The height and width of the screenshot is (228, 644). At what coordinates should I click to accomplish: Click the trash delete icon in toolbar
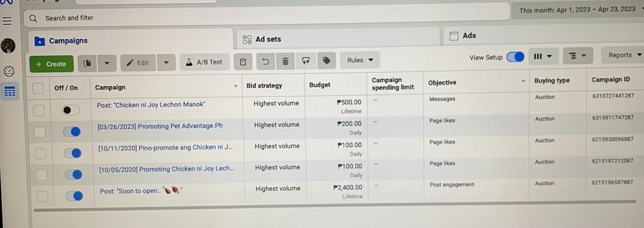[x=285, y=61]
